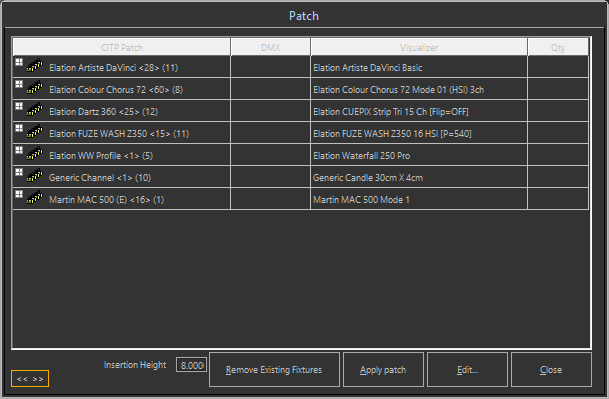Click Qty cell of Elation Dartz 360 row
Image resolution: width=609 pixels, height=399 pixels.
pos(558,111)
